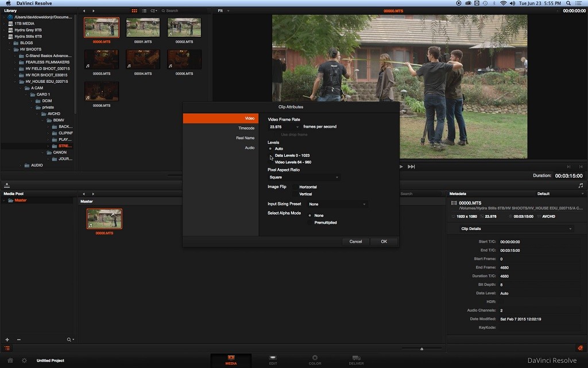Image resolution: width=588 pixels, height=368 pixels.
Task: Go back in library browser history
Action: click(x=84, y=11)
